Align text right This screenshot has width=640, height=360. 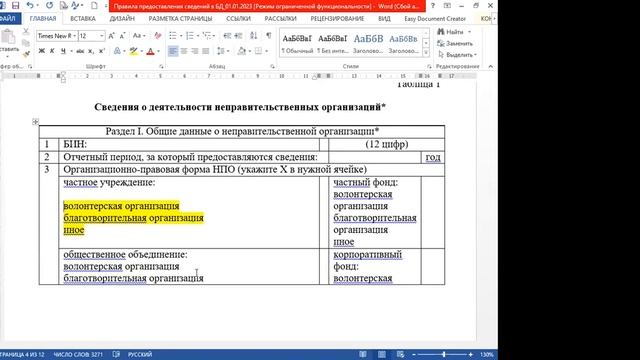[x=194, y=51]
